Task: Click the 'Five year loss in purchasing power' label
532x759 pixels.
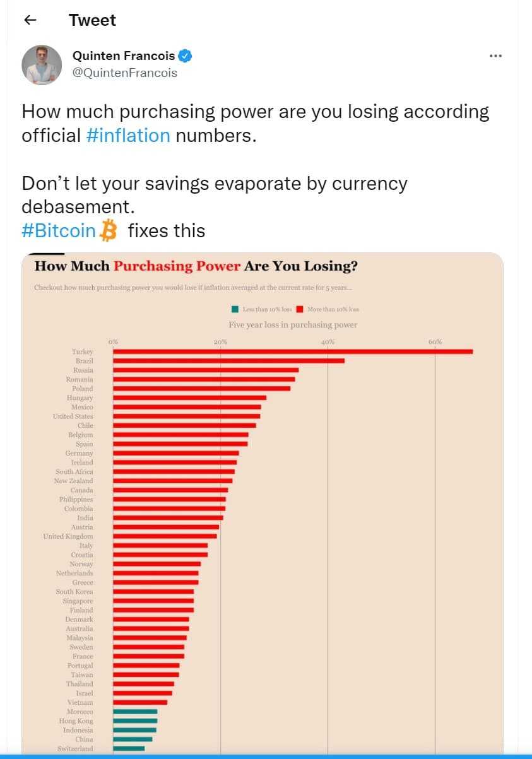Action: (x=293, y=325)
